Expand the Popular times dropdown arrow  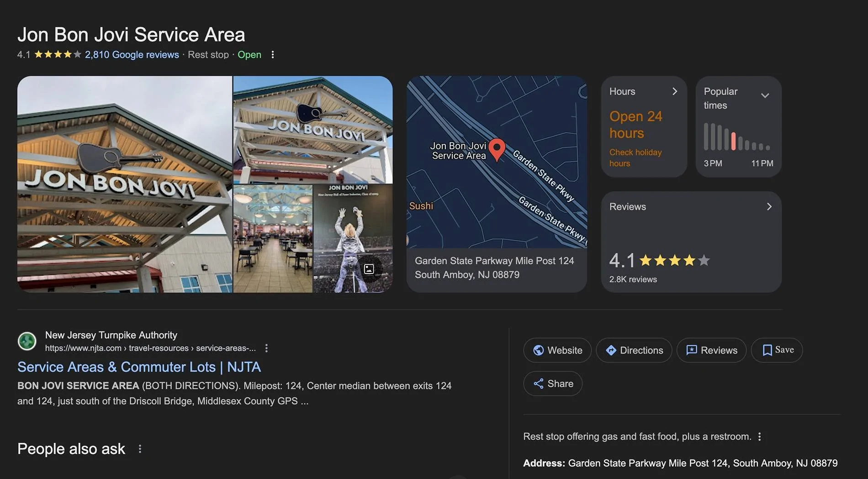pyautogui.click(x=765, y=95)
